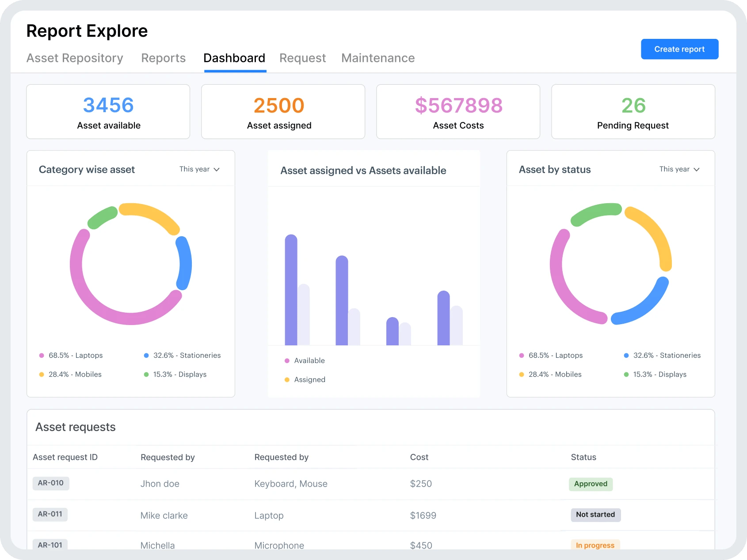
Task: Click green Displays segment in Category wise asset donut
Action: click(102, 217)
